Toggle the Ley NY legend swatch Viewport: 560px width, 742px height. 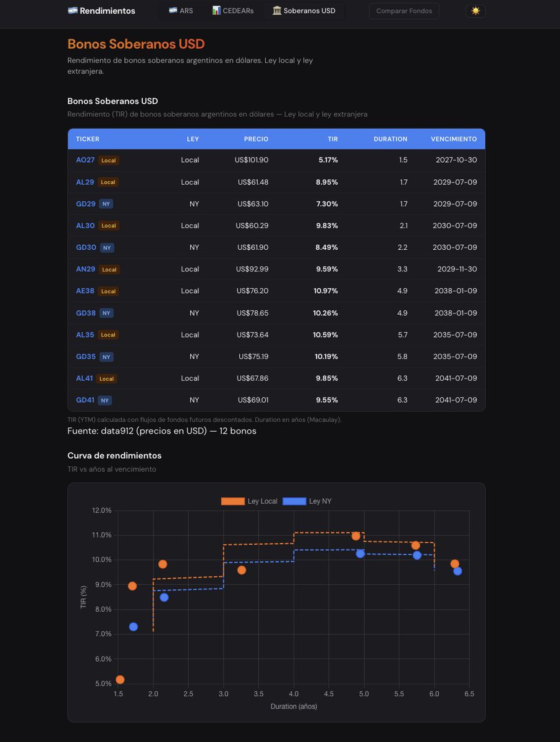click(294, 501)
